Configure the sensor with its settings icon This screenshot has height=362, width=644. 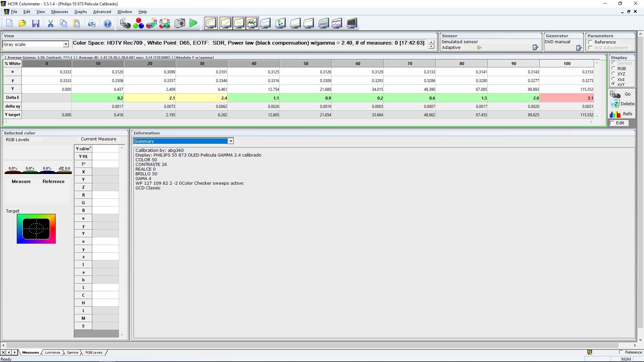pos(535,48)
